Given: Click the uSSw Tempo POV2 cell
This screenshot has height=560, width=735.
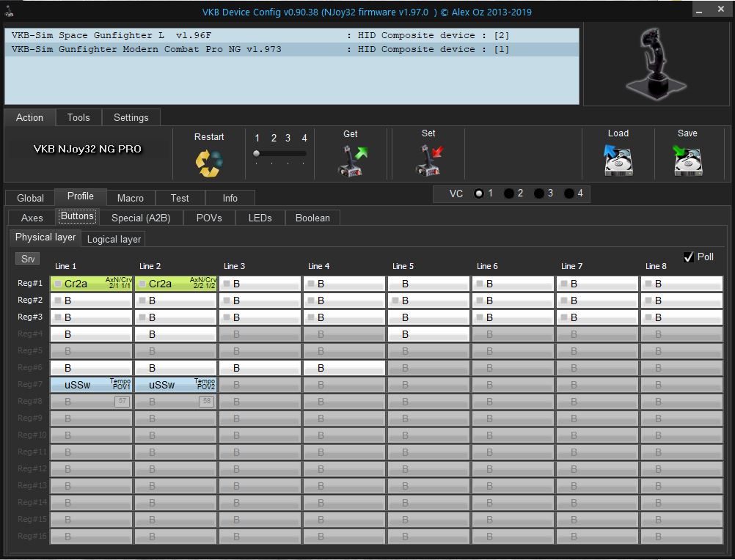Looking at the screenshot, I should (175, 385).
